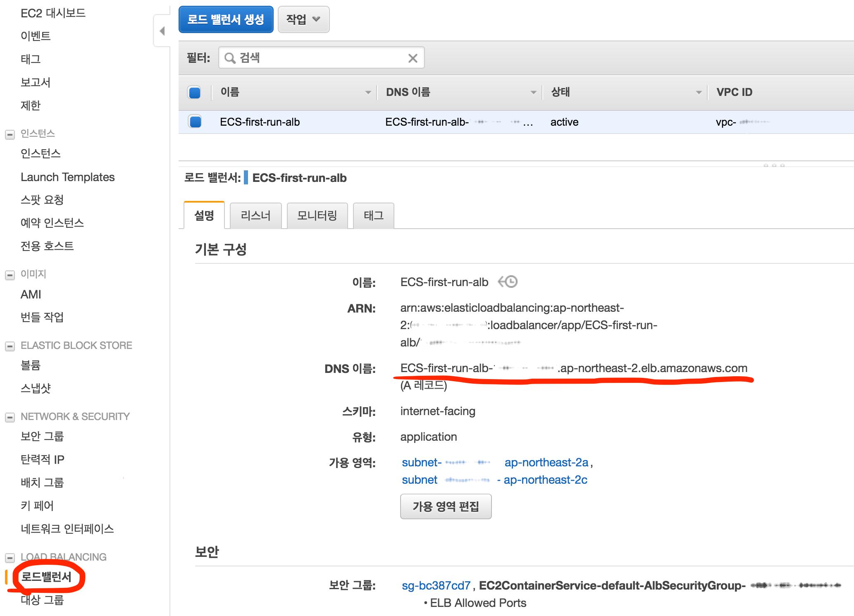Image resolution: width=854 pixels, height=616 pixels.
Task: Open security group link sg-bc387cd7
Action: coord(436,585)
